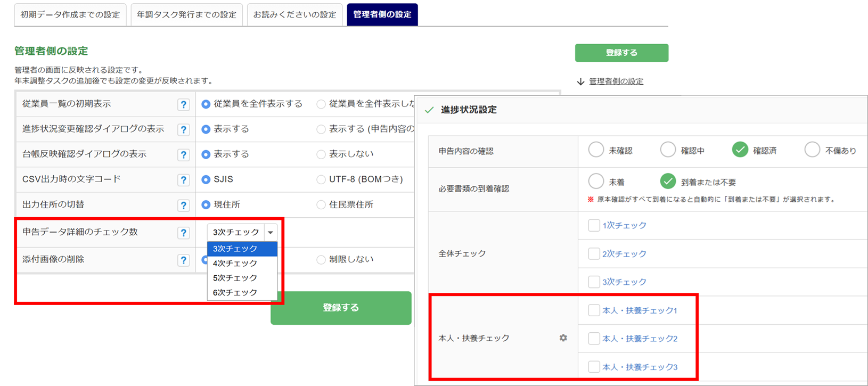The width and height of the screenshot is (868, 386).
Task: Click down arrow icon next to 管理者側の設定 link
Action: 580,81
